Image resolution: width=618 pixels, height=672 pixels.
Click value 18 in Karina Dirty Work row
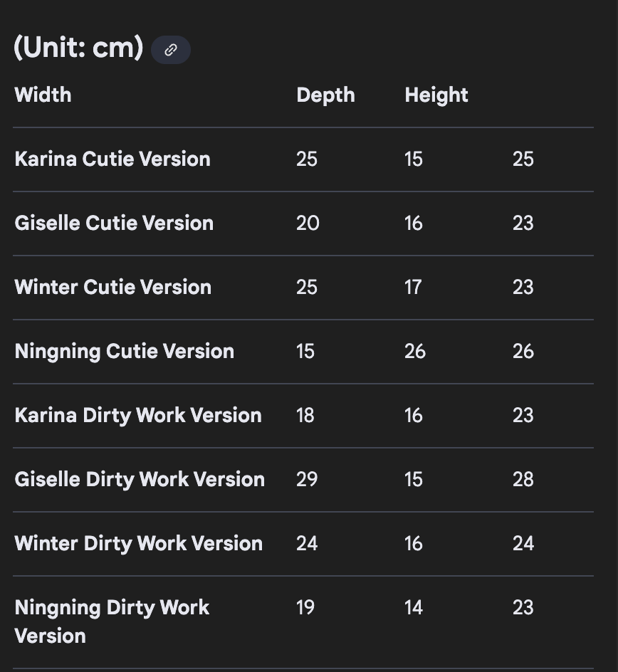305,415
